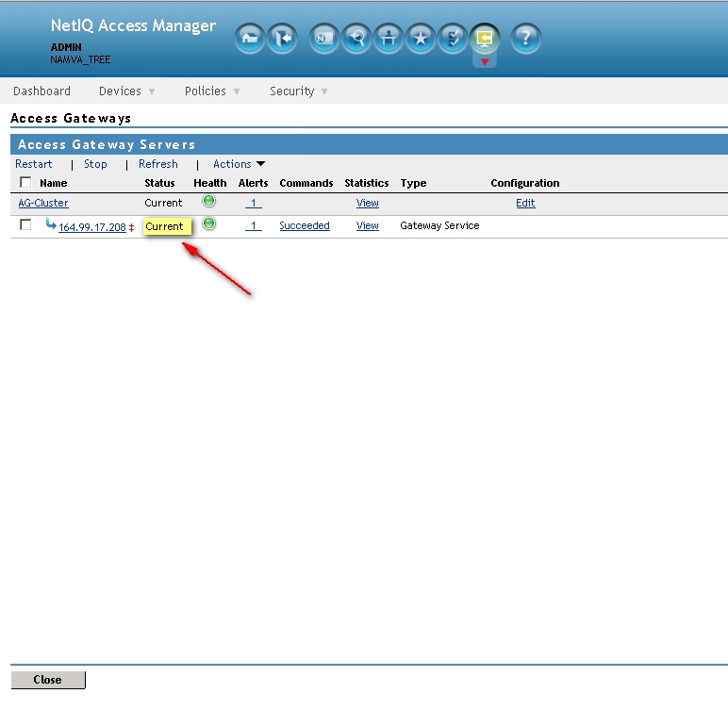Viewport: 728px width, 710px height.
Task: Open the Policies menu
Action: point(212,91)
